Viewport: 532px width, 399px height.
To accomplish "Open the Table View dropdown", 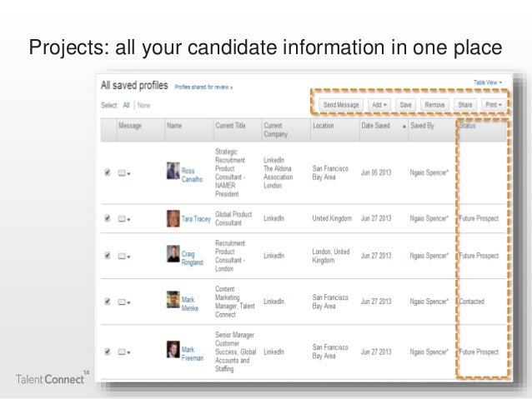I will pos(487,83).
